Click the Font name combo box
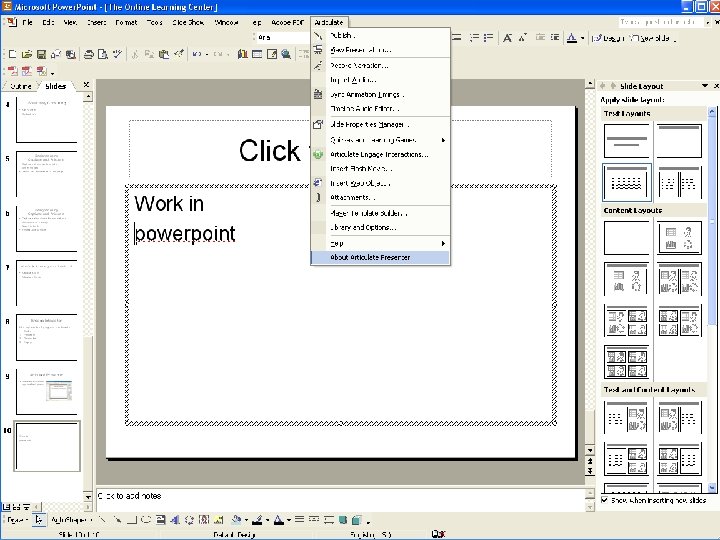 point(281,37)
